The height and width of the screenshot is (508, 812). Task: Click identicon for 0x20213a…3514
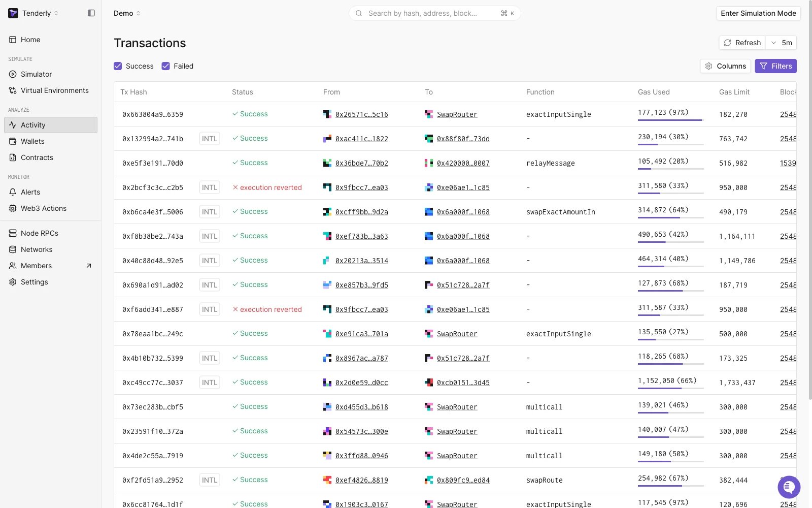327,261
